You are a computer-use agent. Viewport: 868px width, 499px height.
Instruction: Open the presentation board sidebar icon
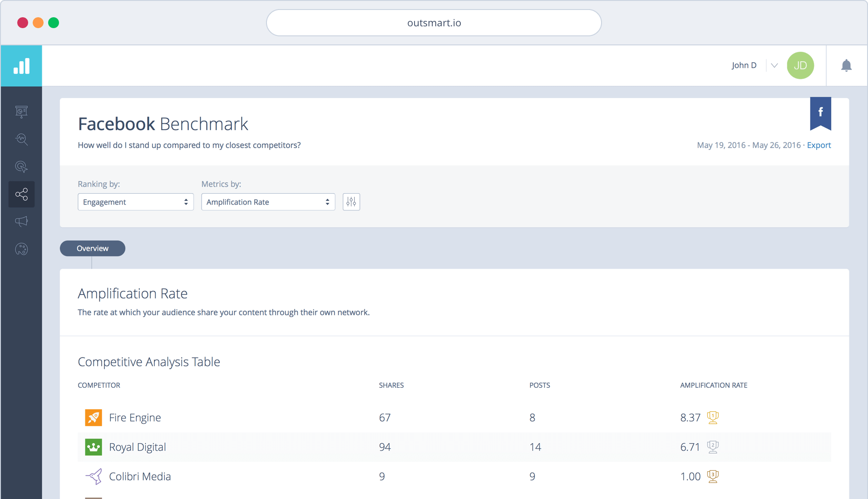click(x=21, y=112)
